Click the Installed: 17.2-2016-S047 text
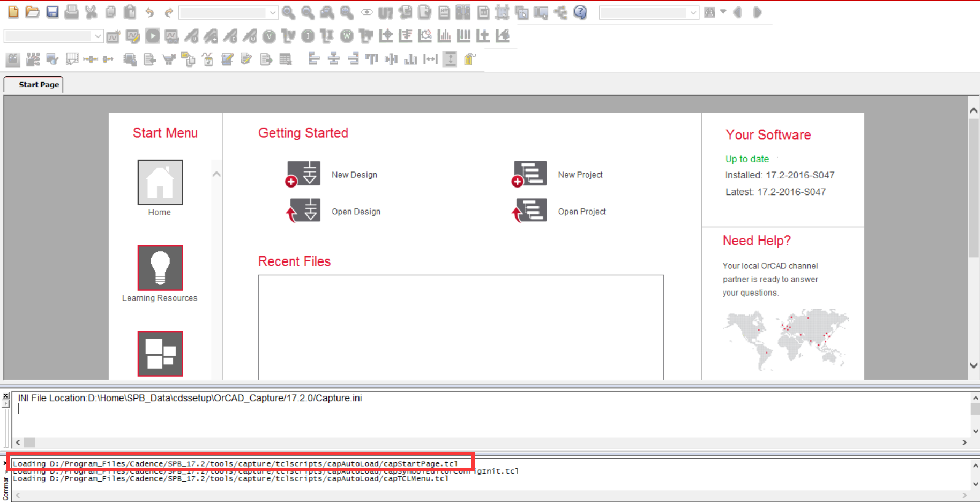The image size is (980, 502). (780, 175)
